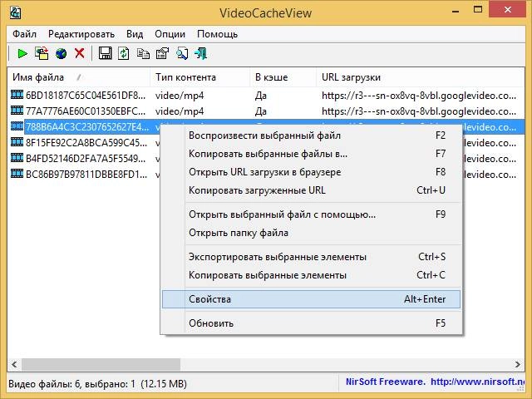
Task: Click googlevideo URL in 6BD18187C65C row
Action: 419,96
